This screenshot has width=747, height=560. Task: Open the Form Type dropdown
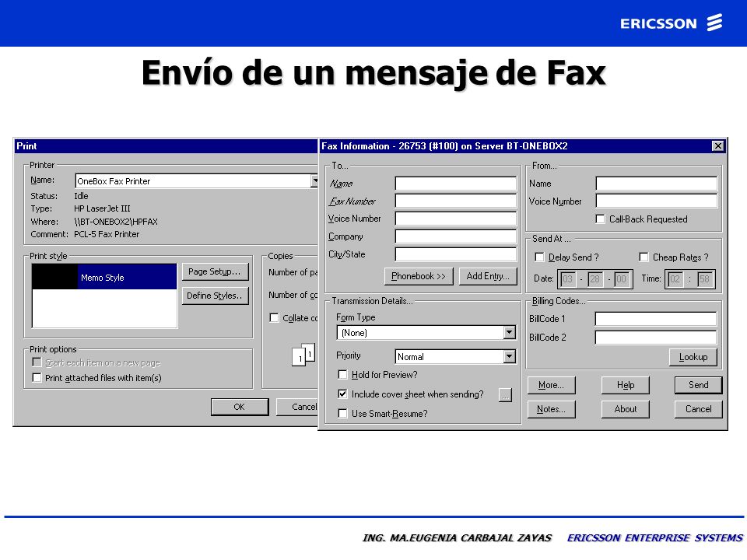click(509, 332)
